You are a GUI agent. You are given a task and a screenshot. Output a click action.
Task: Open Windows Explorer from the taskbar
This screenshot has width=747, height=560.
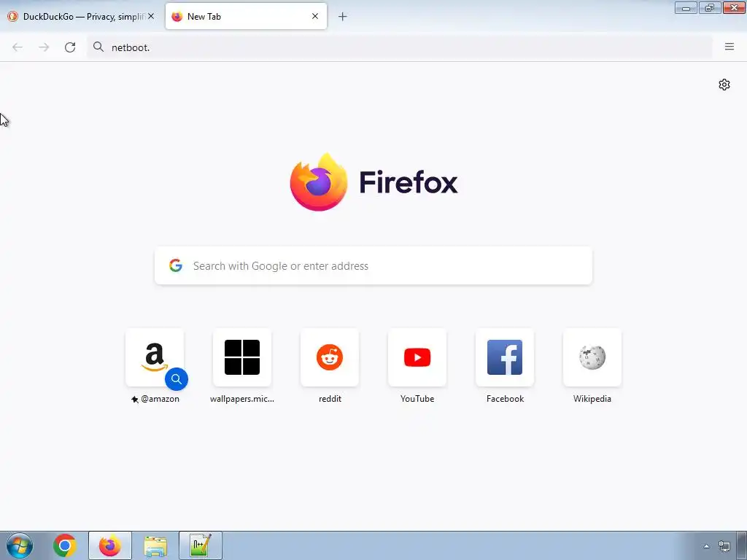click(155, 545)
